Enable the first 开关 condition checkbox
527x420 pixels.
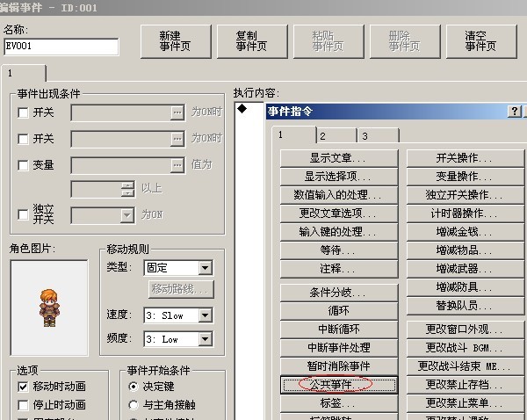point(23,112)
